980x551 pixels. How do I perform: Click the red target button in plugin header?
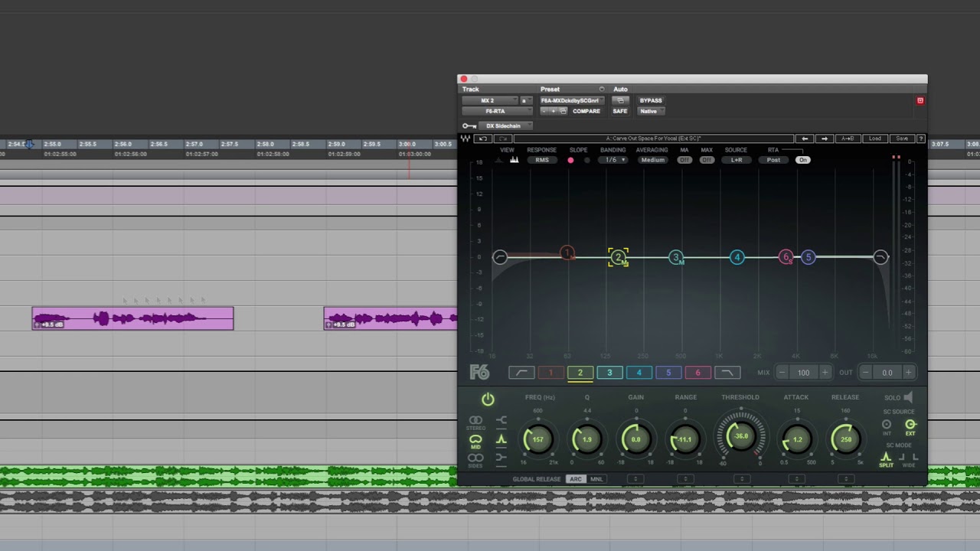coord(920,100)
